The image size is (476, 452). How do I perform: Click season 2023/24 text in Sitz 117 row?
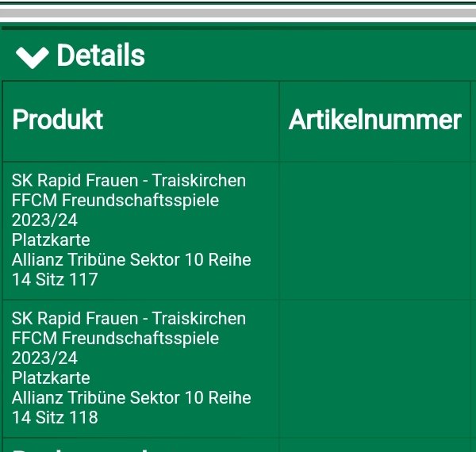pyautogui.click(x=44, y=220)
